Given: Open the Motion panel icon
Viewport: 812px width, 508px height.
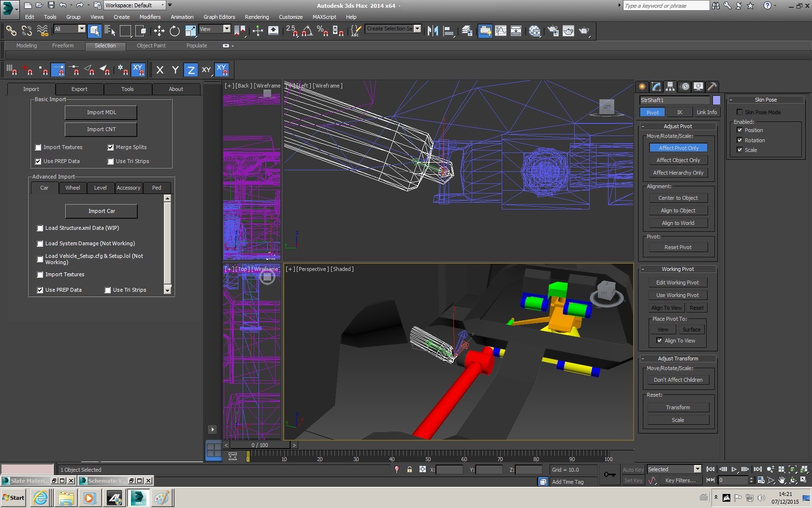Looking at the screenshot, I should (x=685, y=87).
